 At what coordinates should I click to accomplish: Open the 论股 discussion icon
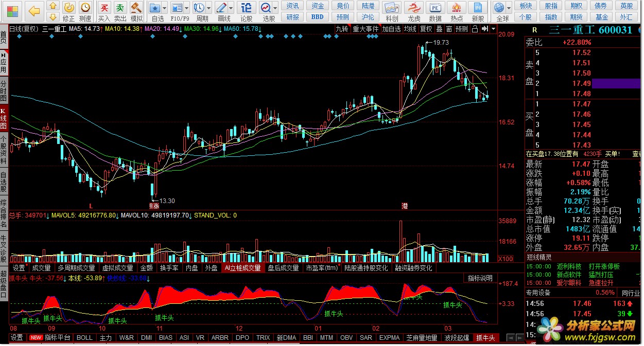tap(247, 11)
